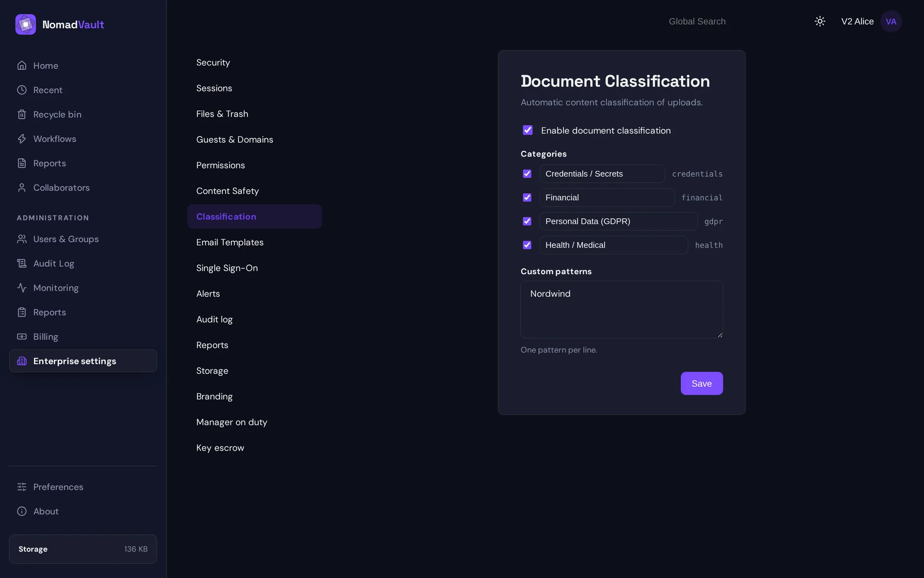Uncheck the Health / Medical category

(x=527, y=245)
